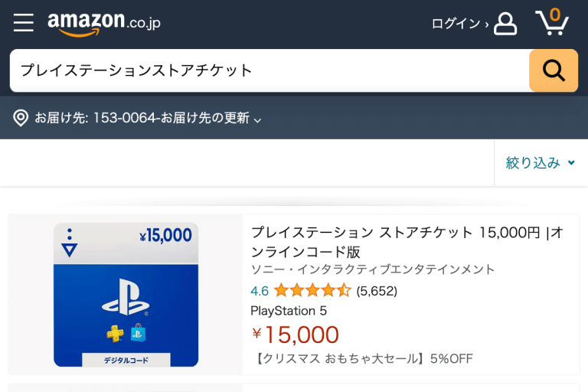Click the ログイン sign-in link

tap(459, 24)
